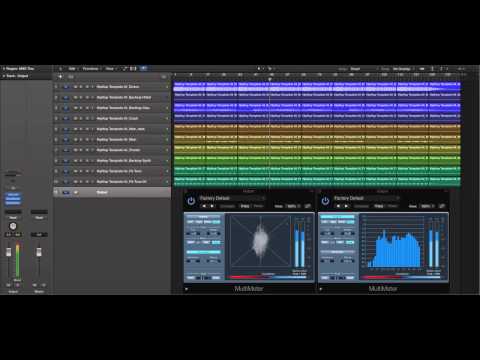Click the global tracks icon above headers
The height and width of the screenshot is (360, 480).
click(x=164, y=77)
